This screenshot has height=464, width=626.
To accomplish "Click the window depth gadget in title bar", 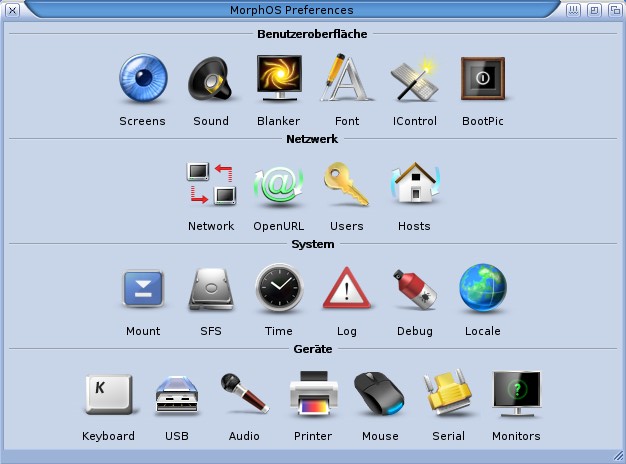I will click(x=615, y=10).
